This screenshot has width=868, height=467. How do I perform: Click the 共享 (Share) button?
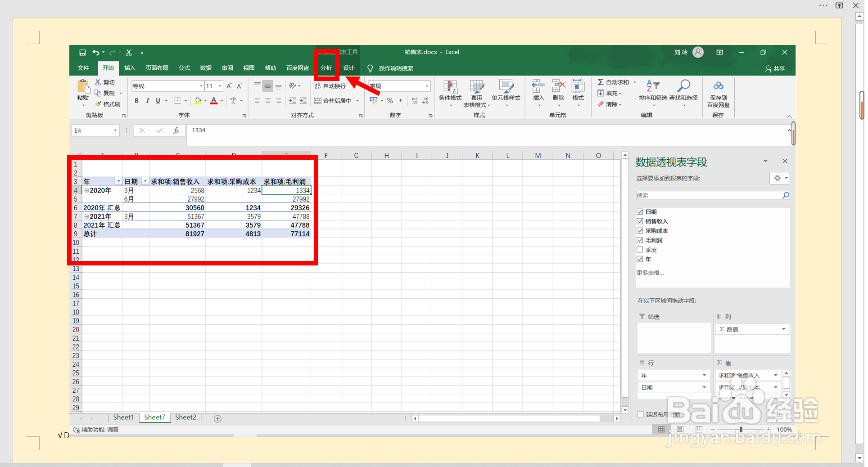[x=775, y=68]
